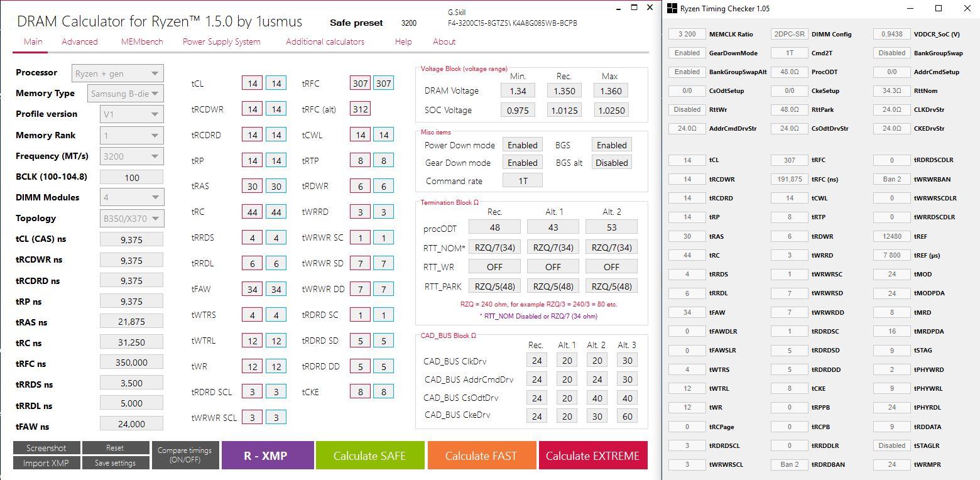Click the RTT_WR recommended OFF value
Viewport: 980px width, 480px height.
(x=494, y=266)
